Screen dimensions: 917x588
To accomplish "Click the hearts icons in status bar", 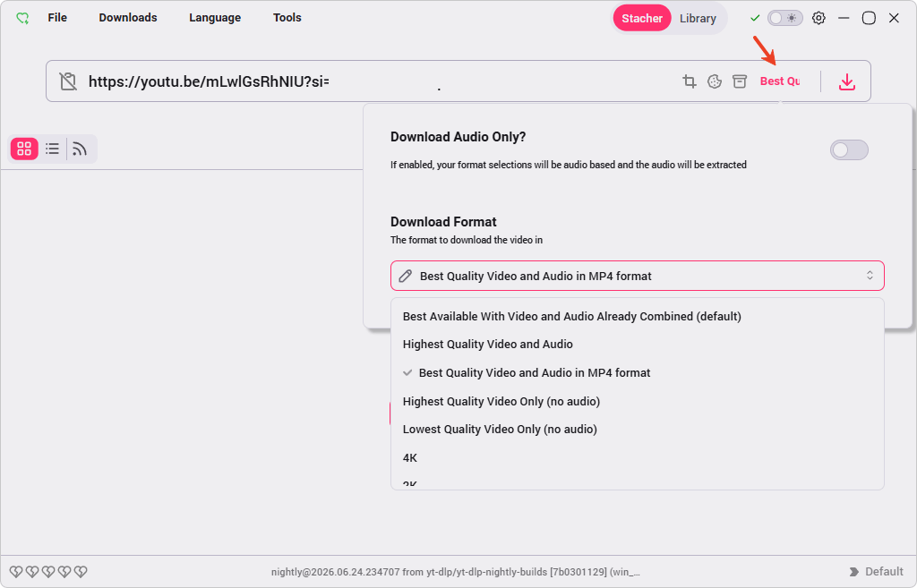I will click(48, 572).
